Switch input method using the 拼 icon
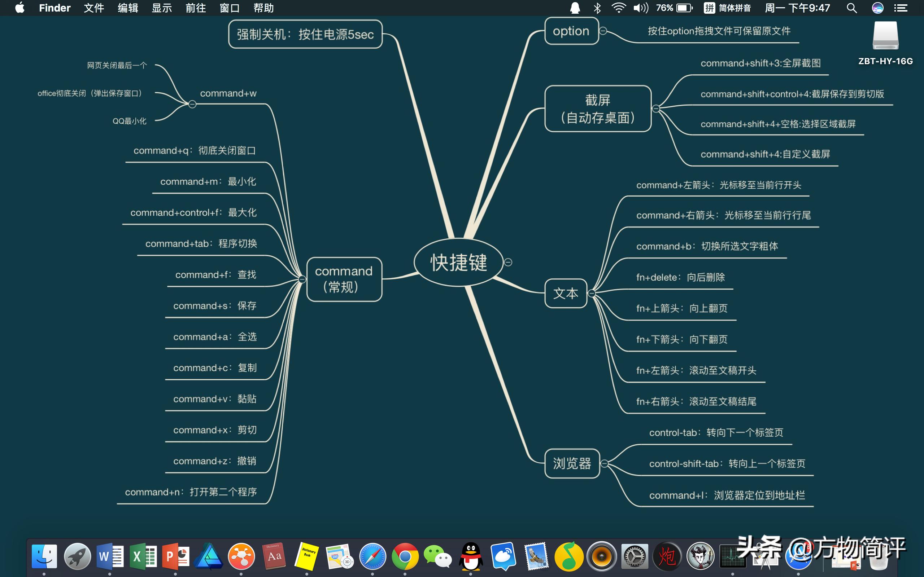The width and height of the screenshot is (924, 577). coord(710,8)
